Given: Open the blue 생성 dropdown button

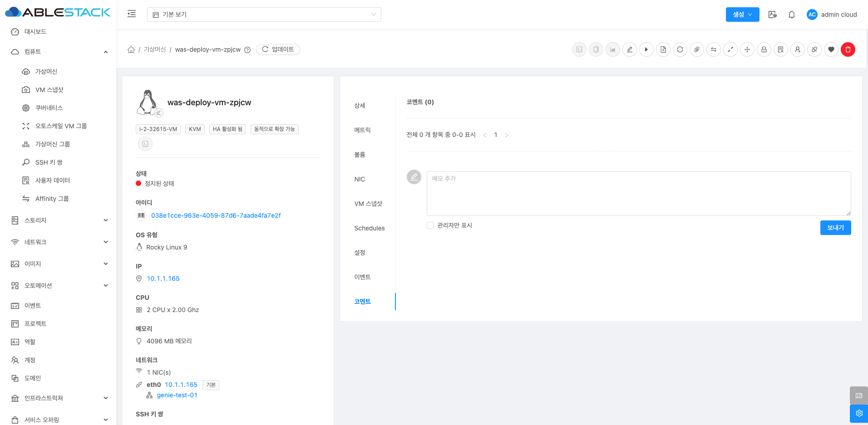Looking at the screenshot, I should pos(742,15).
